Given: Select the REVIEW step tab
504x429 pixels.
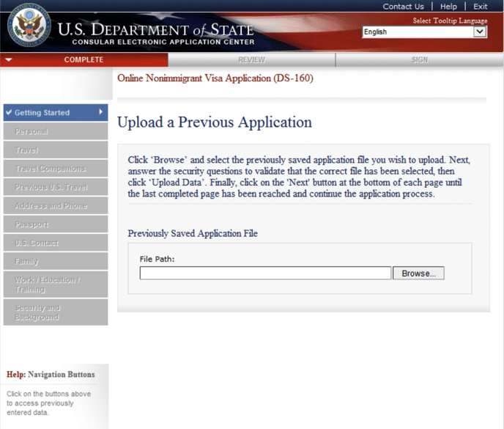Looking at the screenshot, I should click(x=251, y=60).
